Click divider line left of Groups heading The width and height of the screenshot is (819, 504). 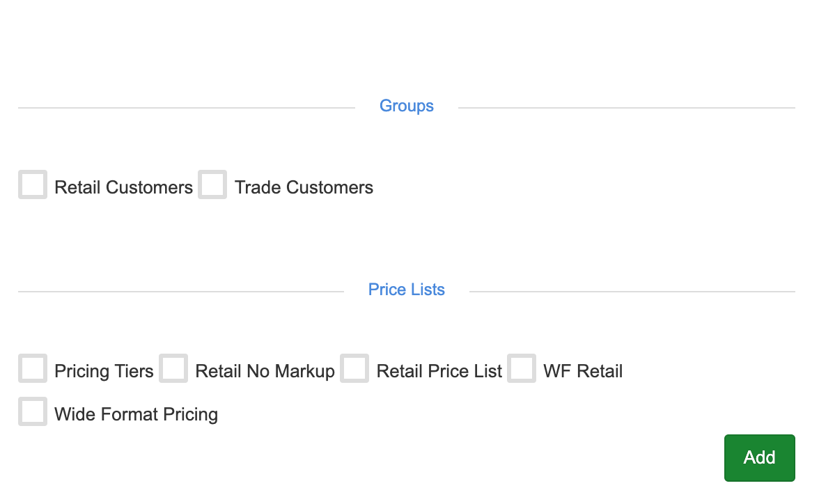(x=187, y=108)
